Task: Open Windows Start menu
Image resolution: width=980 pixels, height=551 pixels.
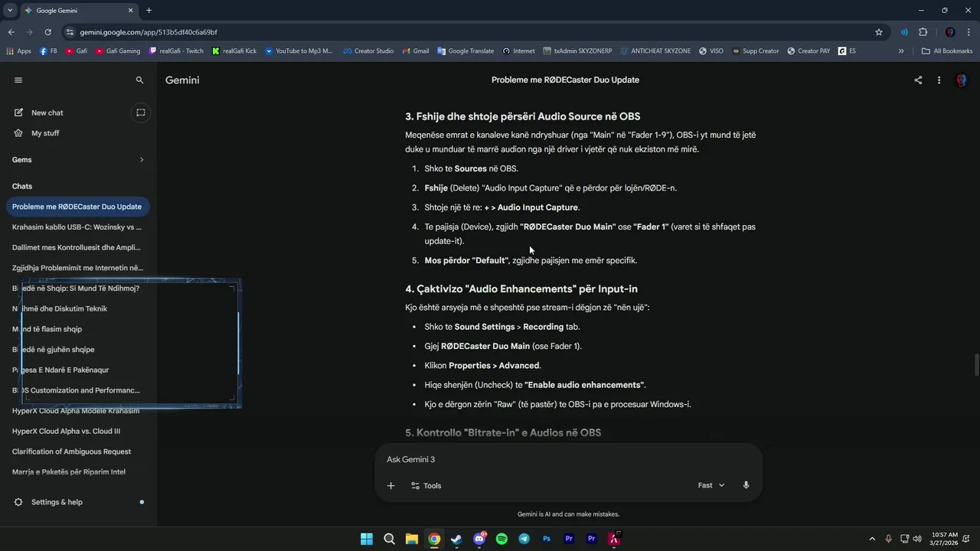Action: [x=367, y=539]
